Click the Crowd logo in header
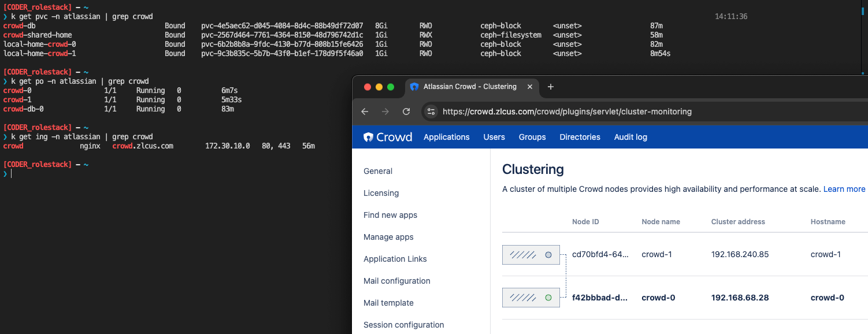 click(388, 137)
